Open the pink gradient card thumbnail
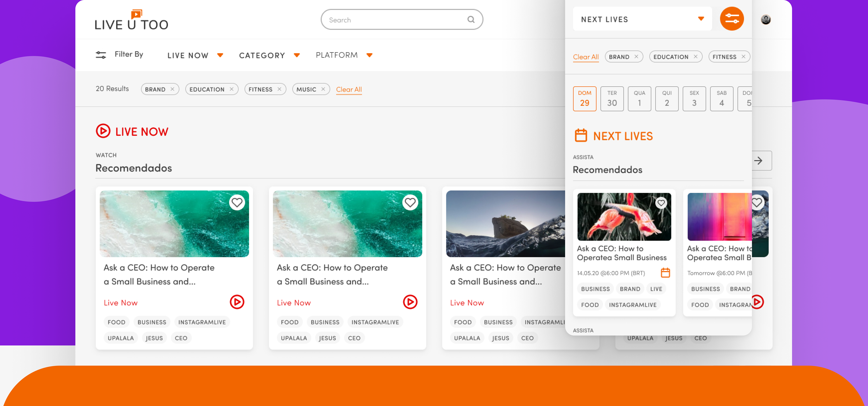868x406 pixels. pyautogui.click(x=719, y=217)
